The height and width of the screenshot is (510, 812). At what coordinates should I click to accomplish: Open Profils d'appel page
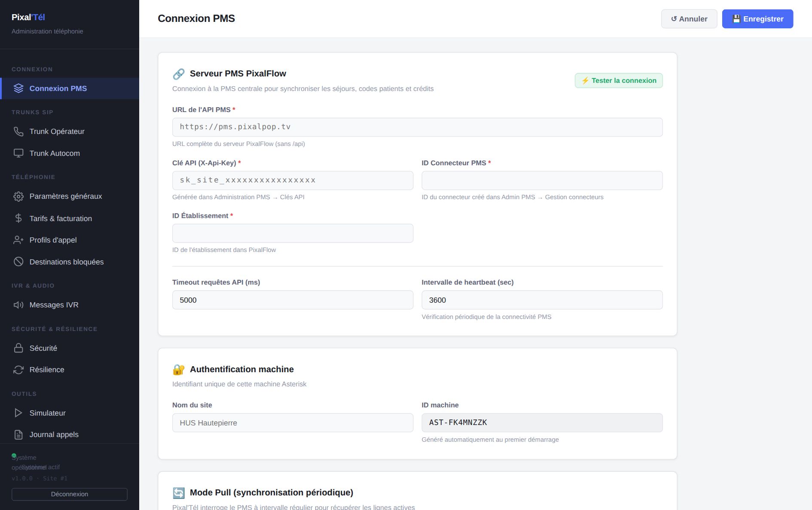[x=70, y=240]
